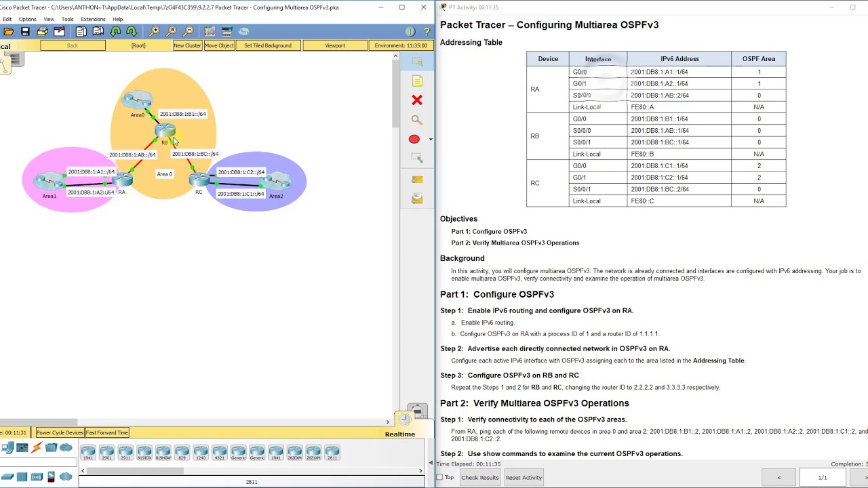Open the Extensions menu
868x488 pixels.
(93, 19)
